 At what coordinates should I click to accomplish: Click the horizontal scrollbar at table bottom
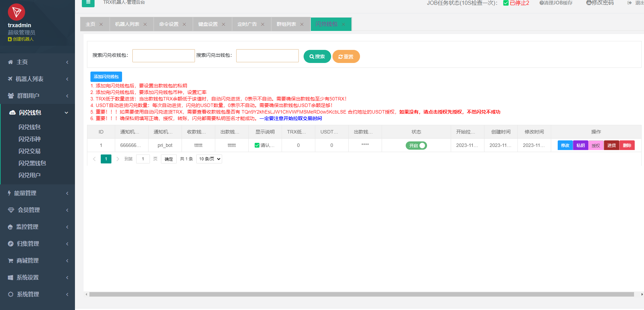[x=362, y=295]
